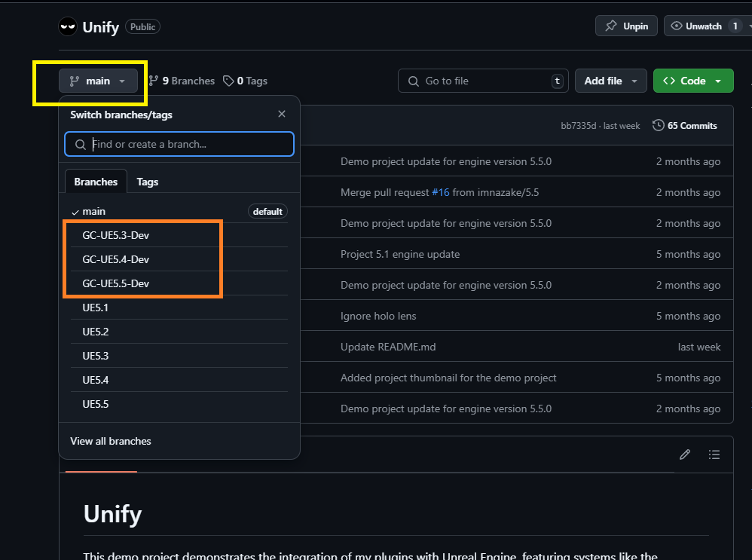Viewport: 752px width, 560px height.
Task: Click the 'last week' timestamp on README row
Action: (699, 347)
